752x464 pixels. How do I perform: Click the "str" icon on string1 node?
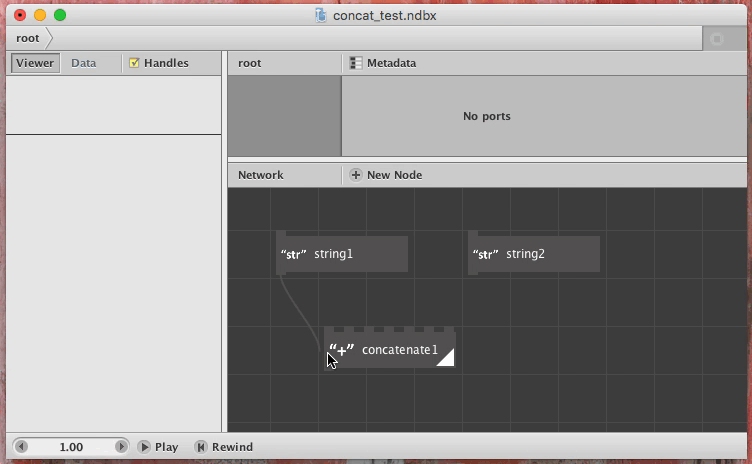[x=293, y=254]
